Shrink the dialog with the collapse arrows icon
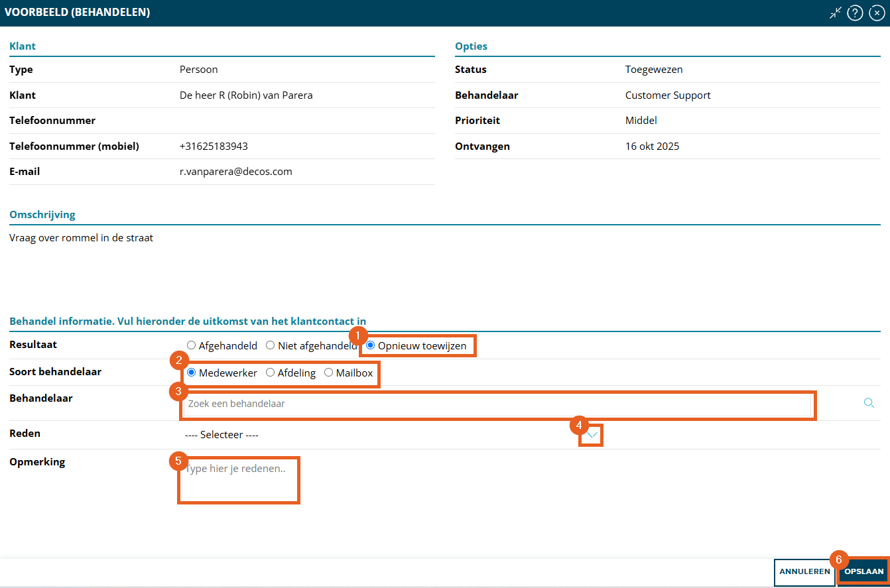 coord(835,13)
